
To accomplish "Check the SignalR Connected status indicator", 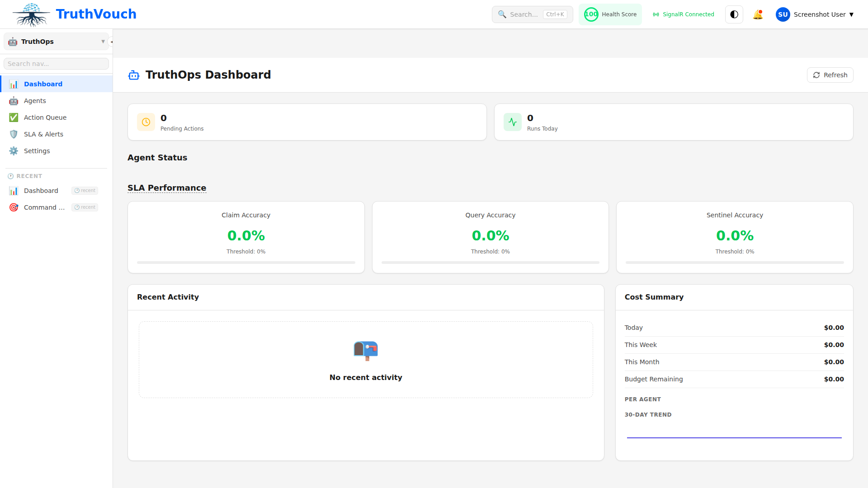I will pos(683,14).
